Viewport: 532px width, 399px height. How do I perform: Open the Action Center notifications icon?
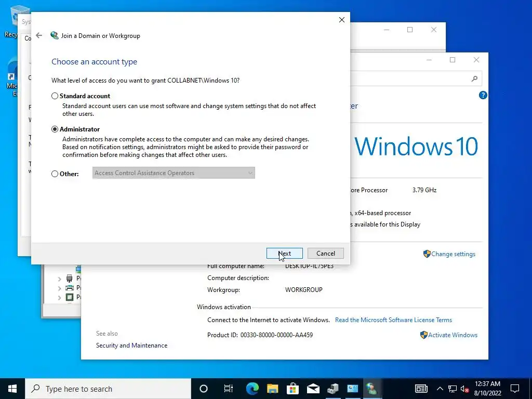(x=515, y=389)
